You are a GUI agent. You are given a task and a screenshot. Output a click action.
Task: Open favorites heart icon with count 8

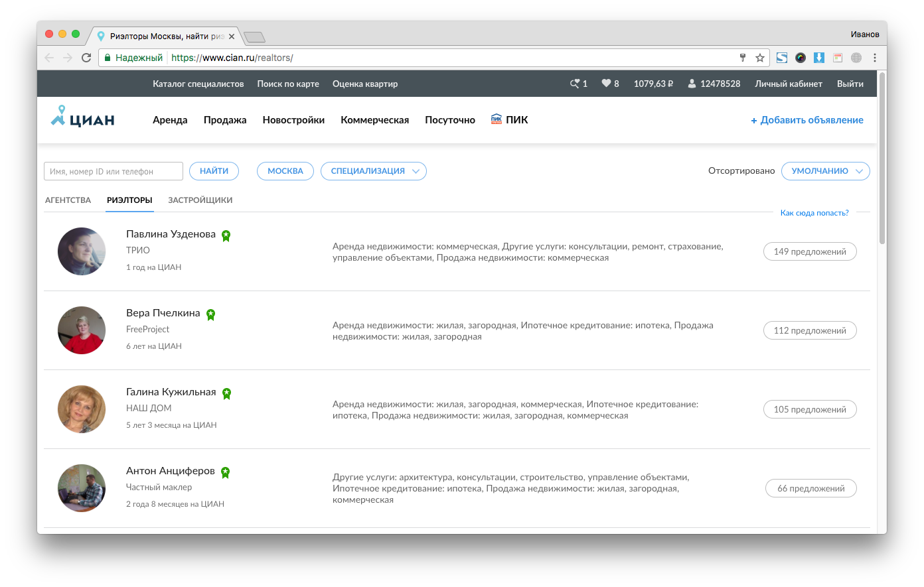click(x=610, y=84)
